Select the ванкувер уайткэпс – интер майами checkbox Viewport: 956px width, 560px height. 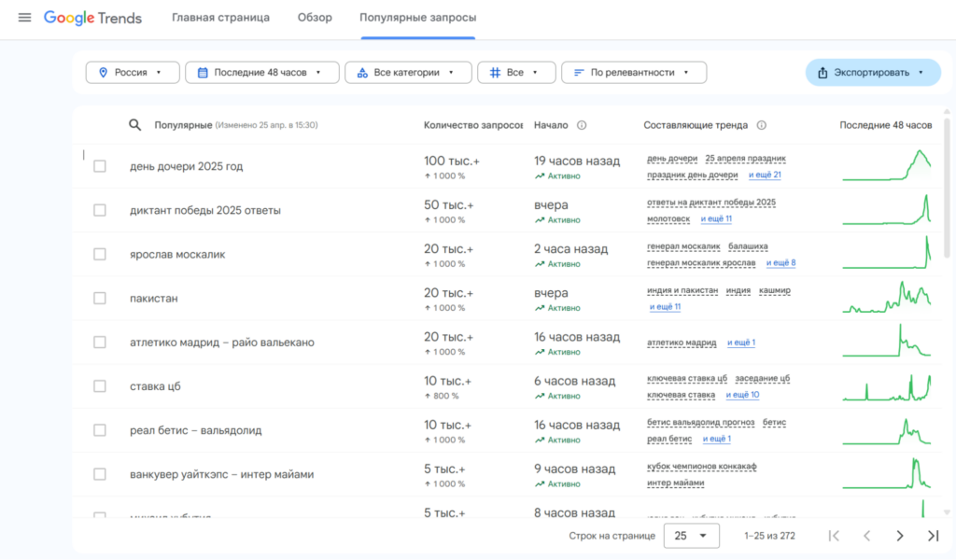tap(99, 474)
